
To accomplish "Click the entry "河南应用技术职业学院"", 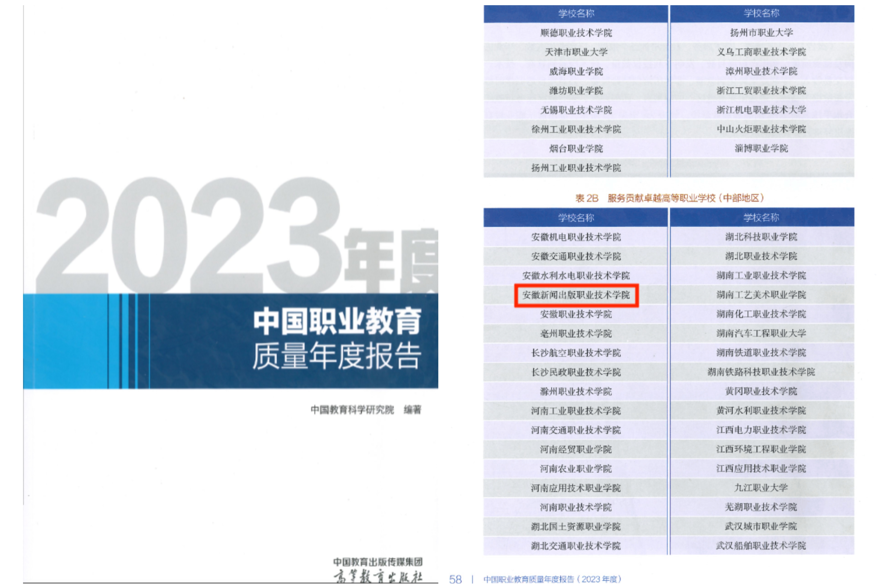I will [x=575, y=488].
